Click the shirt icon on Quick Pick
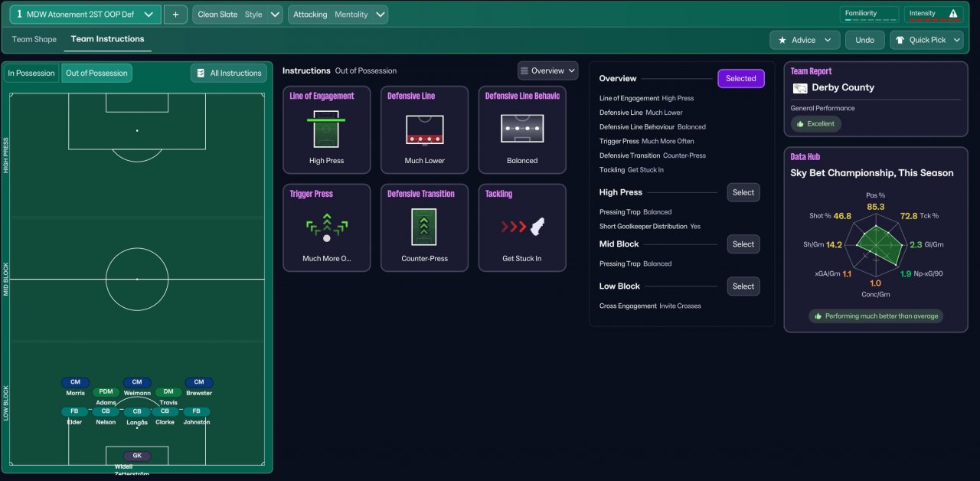Viewport: 980px width, 481px height. [x=900, y=40]
